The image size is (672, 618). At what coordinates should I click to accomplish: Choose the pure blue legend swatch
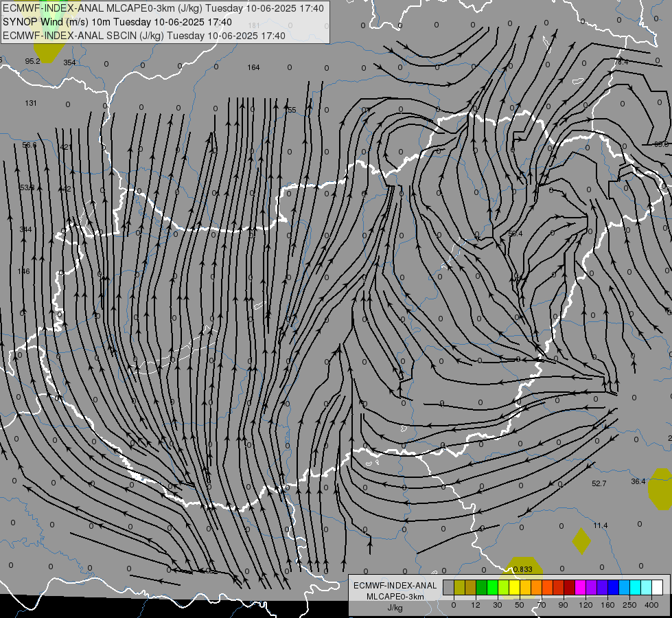pyautogui.click(x=613, y=587)
